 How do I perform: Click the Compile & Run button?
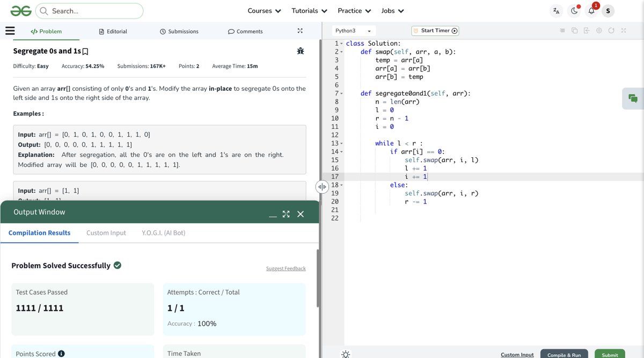tap(564, 354)
